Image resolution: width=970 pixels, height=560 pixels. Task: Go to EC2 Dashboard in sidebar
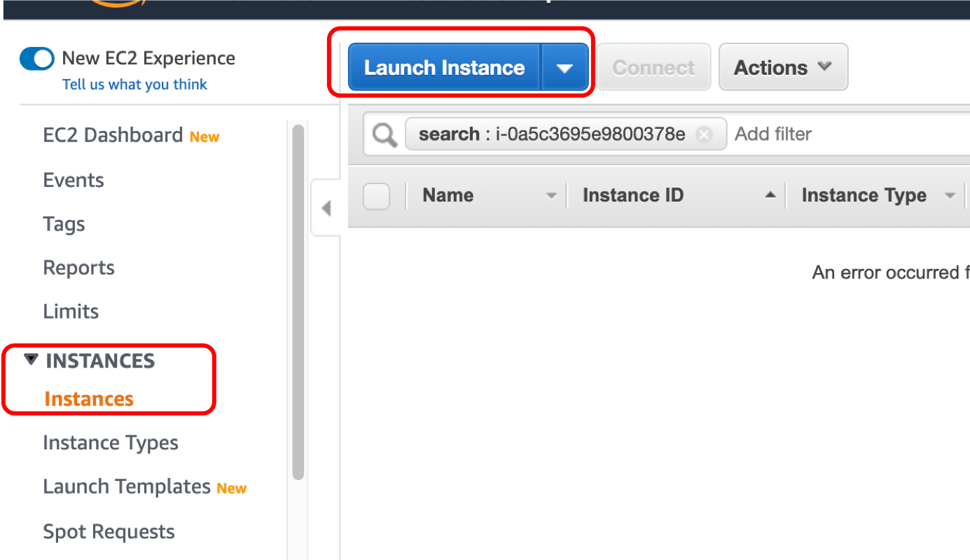click(113, 135)
